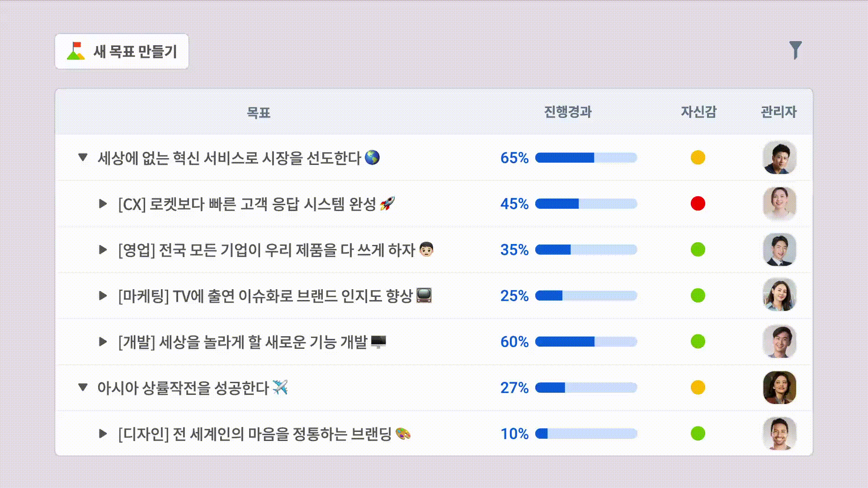This screenshot has width=868, height=488.
Task: Open manager avatar for 아시아 상륙작전 goal
Action: pos(779,388)
